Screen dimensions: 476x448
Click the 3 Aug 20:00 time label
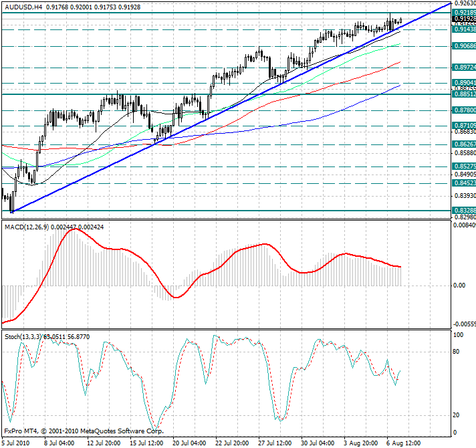(x=361, y=443)
